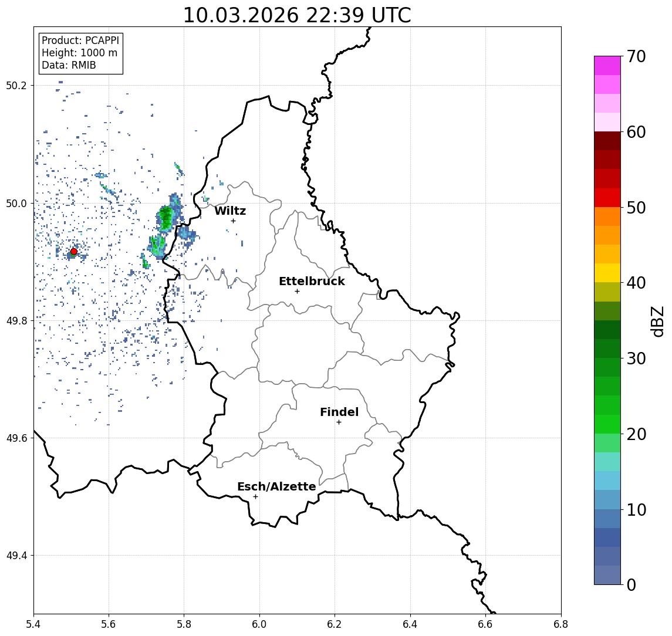Viewport: 672px width, 636px height.
Task: Click the Ettelbruck station cross marker
Action: point(297,292)
